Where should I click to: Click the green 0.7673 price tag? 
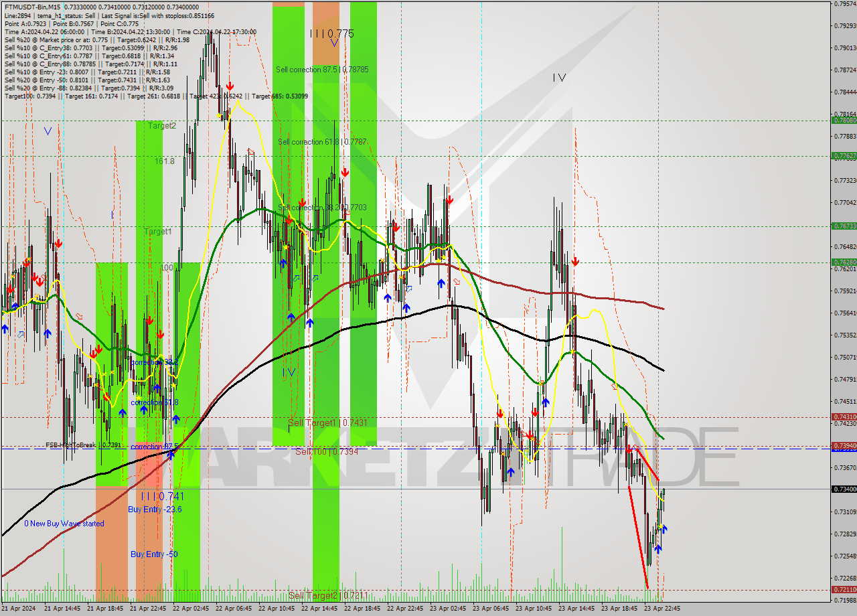[844, 226]
